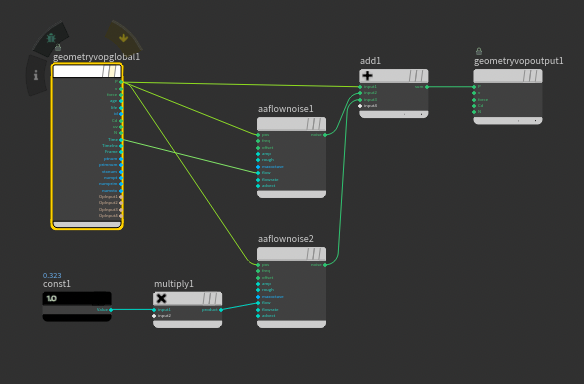Click advect input port on aaflownoise2

258,316
